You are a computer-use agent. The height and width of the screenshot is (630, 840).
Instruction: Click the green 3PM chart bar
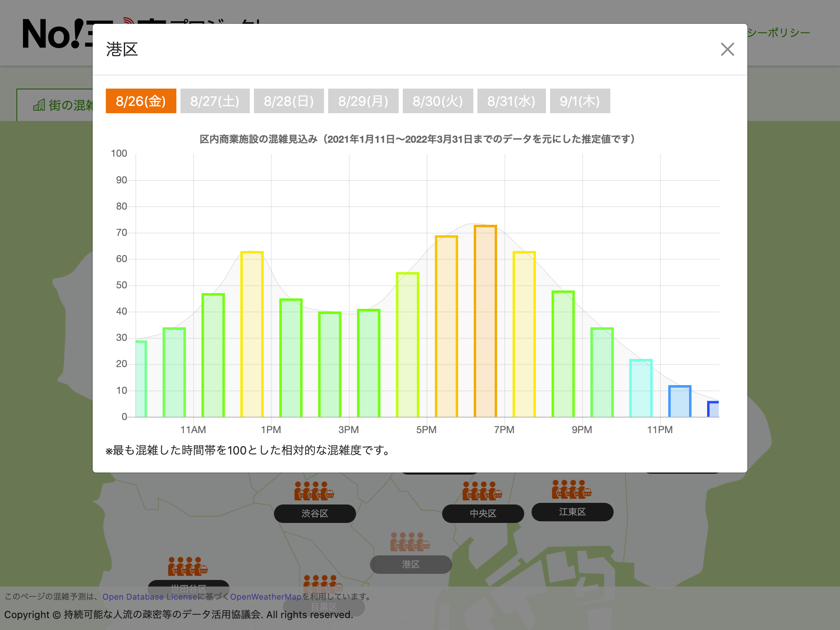coord(330,365)
